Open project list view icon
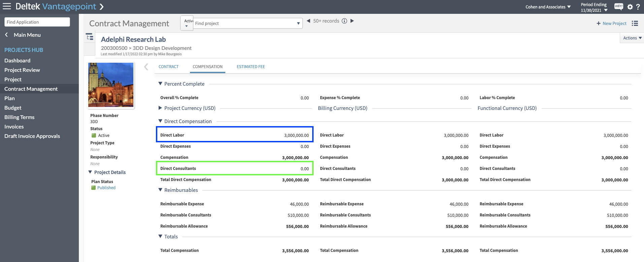 click(635, 23)
